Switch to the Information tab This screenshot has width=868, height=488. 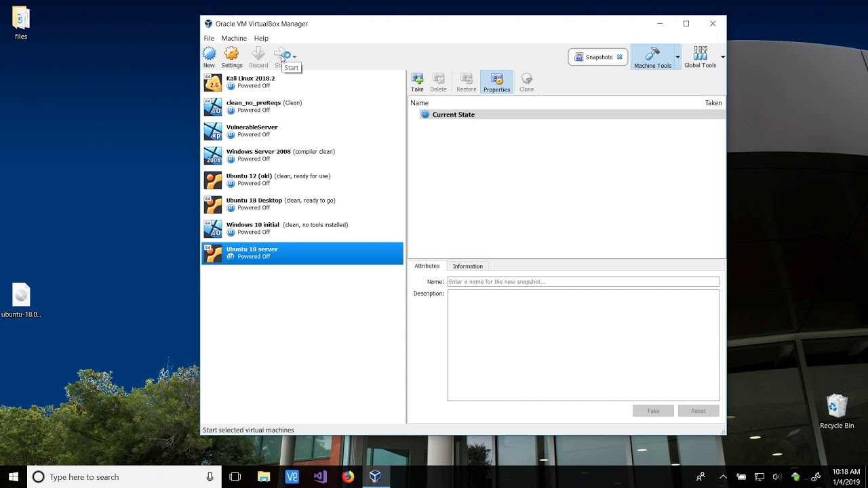click(x=468, y=266)
